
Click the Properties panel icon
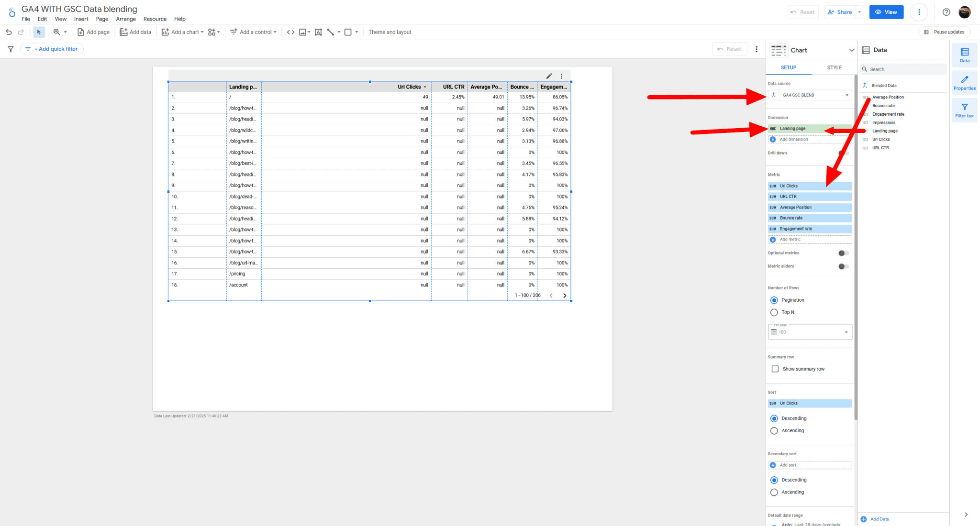964,82
